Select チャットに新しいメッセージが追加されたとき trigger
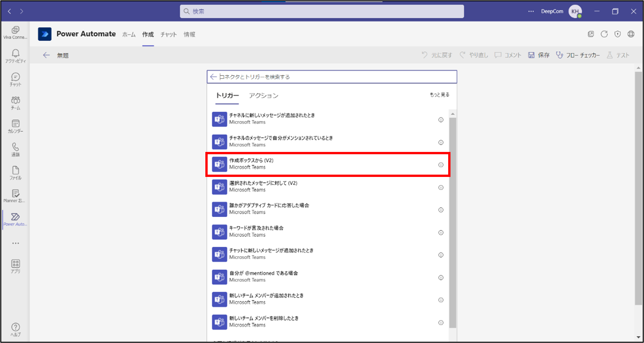 click(328, 254)
